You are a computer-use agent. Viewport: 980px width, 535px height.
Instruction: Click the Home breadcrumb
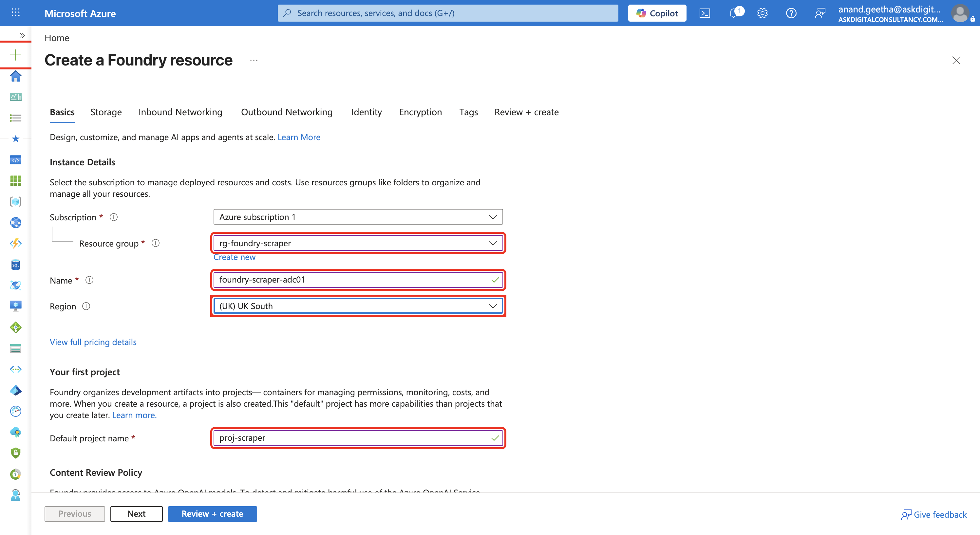pos(57,38)
